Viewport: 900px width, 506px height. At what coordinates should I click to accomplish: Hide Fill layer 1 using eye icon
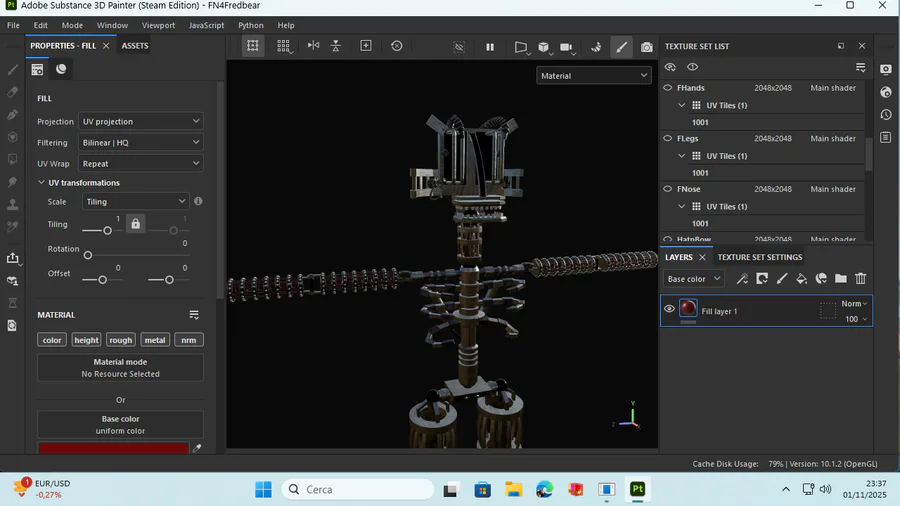click(669, 309)
